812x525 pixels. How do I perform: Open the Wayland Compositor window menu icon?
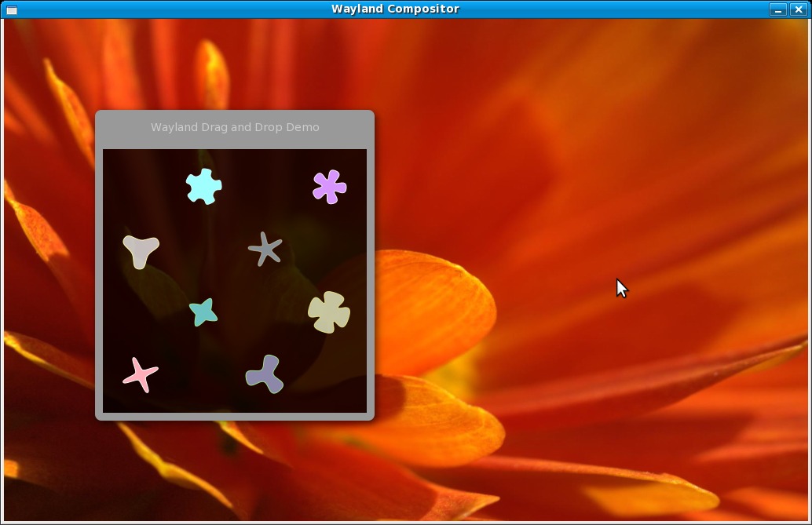point(12,10)
